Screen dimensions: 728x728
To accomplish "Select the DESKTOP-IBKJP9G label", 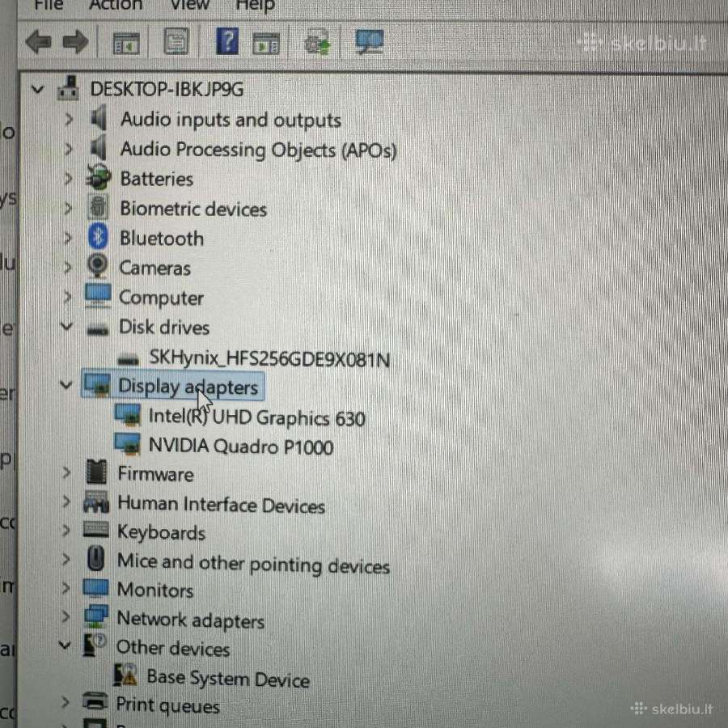I will click(x=167, y=89).
